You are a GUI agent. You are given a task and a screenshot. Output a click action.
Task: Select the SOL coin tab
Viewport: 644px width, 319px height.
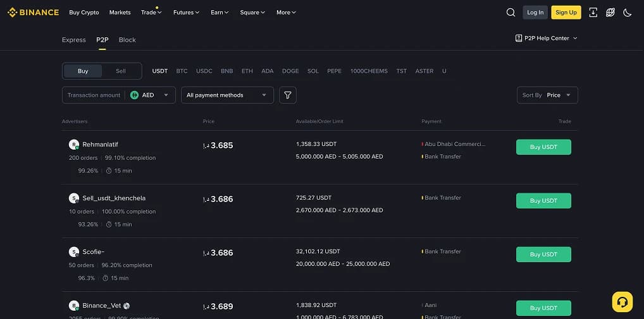tap(313, 71)
